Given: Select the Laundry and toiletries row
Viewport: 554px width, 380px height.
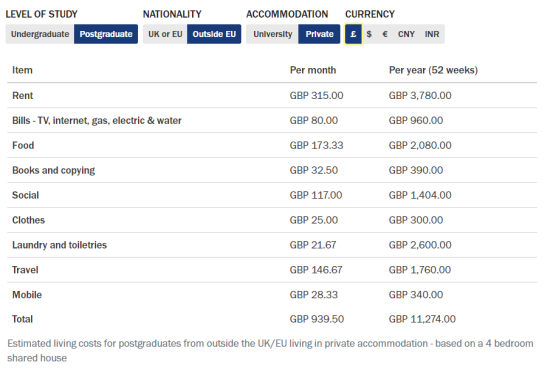Looking at the screenshot, I should [272, 245].
